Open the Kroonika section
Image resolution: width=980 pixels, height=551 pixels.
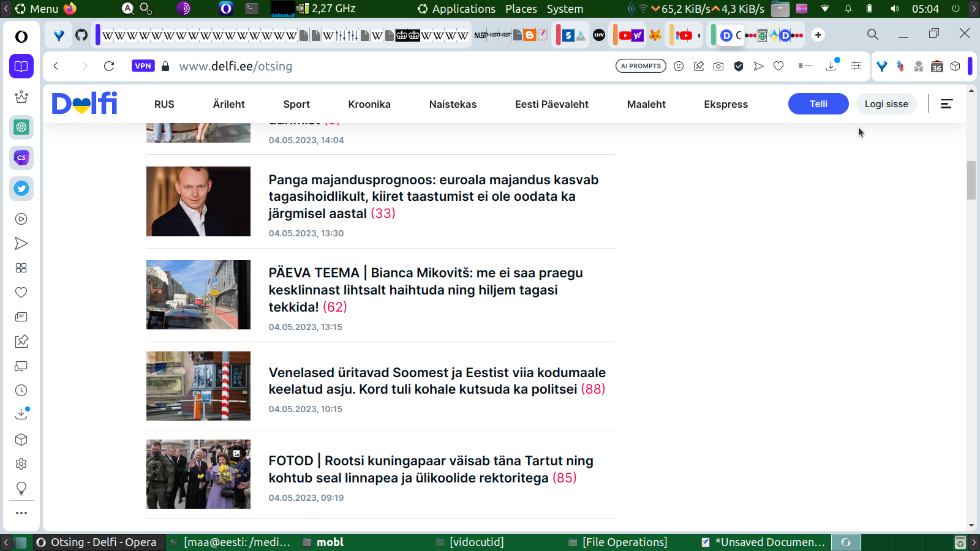pos(369,104)
